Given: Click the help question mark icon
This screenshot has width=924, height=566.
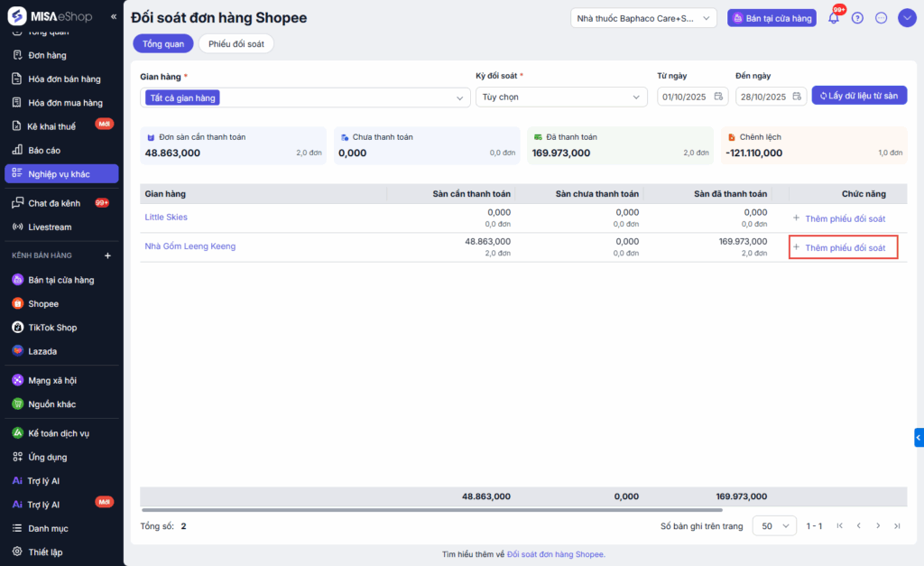Looking at the screenshot, I should [x=857, y=18].
